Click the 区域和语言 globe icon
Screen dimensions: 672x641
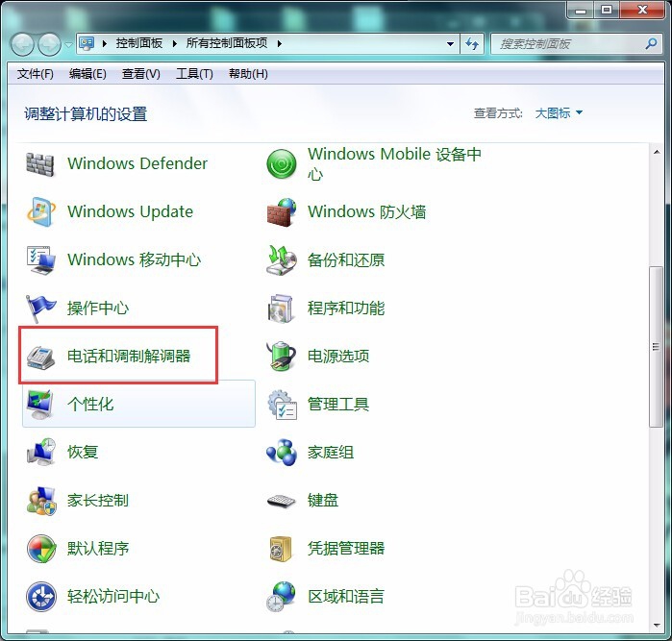[x=281, y=596]
